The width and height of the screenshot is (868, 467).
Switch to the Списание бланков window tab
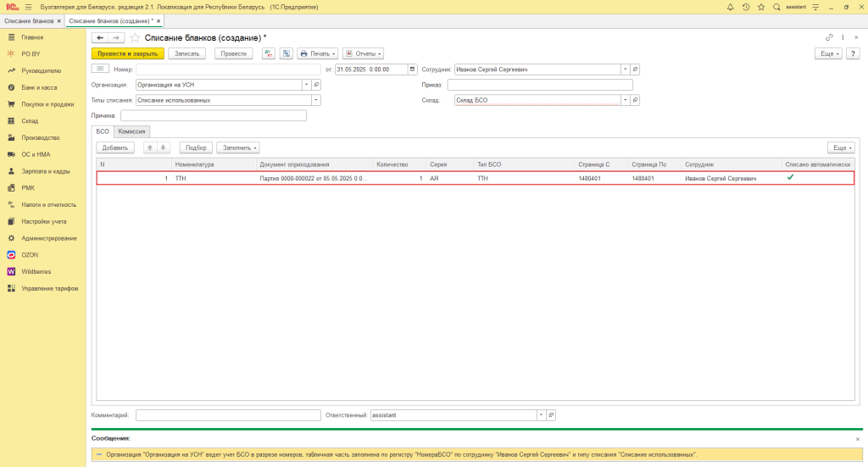click(x=29, y=21)
